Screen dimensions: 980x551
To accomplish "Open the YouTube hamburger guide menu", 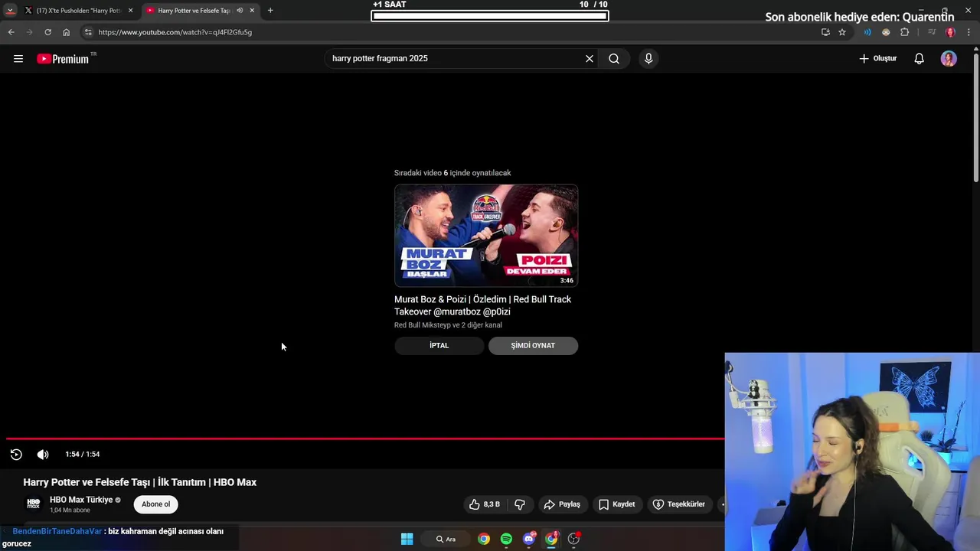I will [x=18, y=58].
